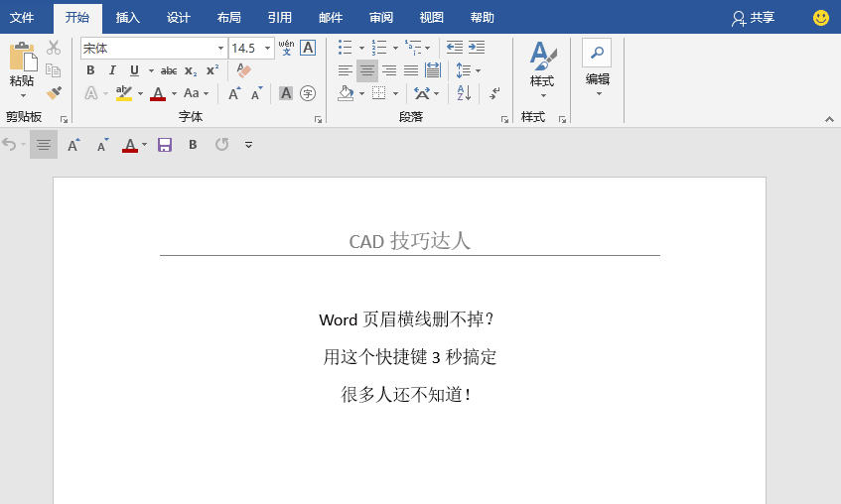Open the 文件 File tab
Image resolution: width=841 pixels, height=504 pixels.
pyautogui.click(x=22, y=18)
